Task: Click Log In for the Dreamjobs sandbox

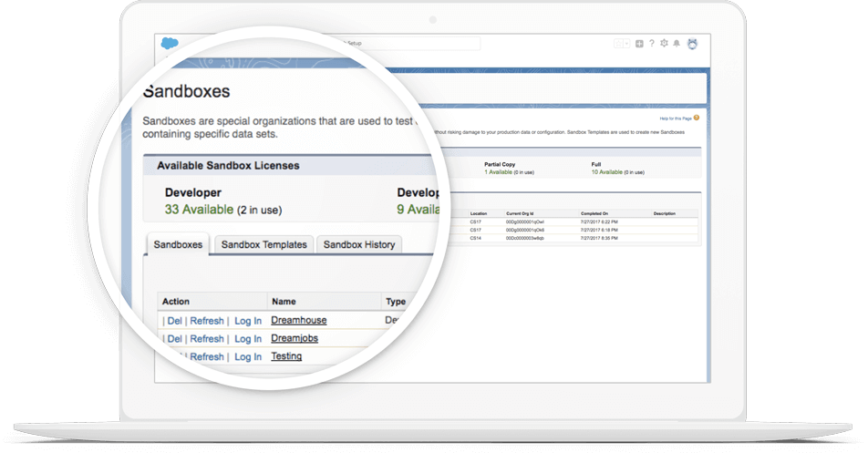Action: click(248, 339)
